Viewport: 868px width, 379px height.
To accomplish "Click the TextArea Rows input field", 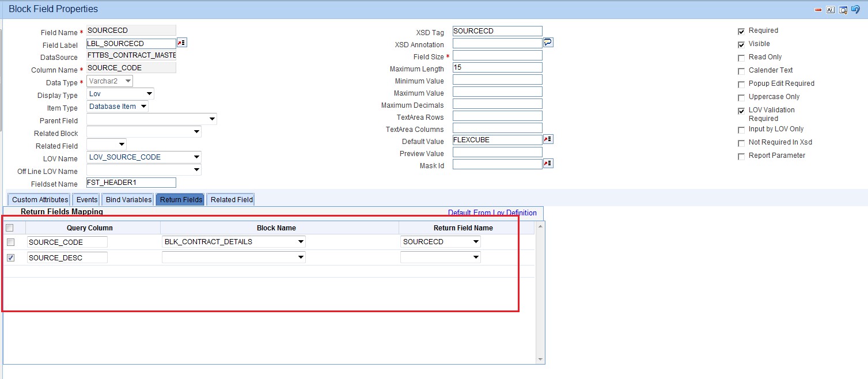I will pos(498,116).
